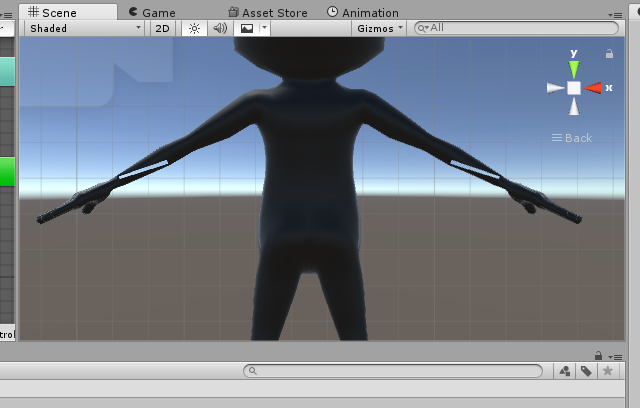
Task: Click the red X axis gizmo cone
Action: [592, 88]
